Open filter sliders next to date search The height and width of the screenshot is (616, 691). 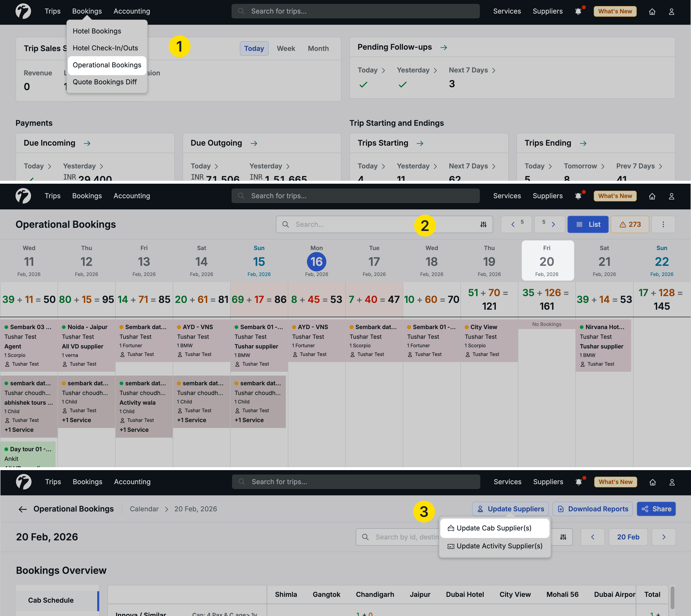(x=563, y=537)
